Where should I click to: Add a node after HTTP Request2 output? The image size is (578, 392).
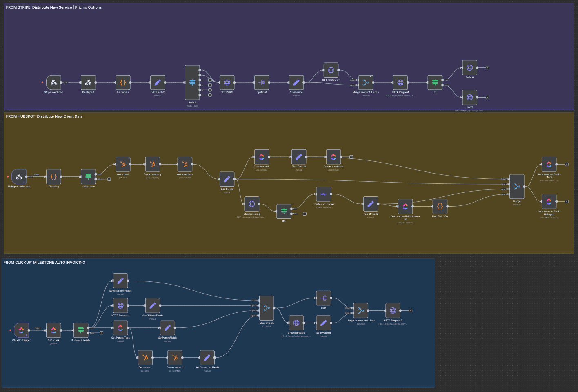coord(411,311)
